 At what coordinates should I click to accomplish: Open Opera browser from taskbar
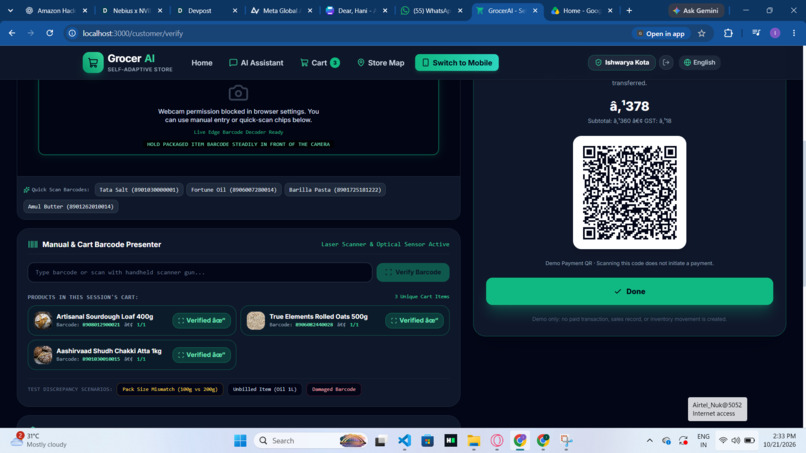497,441
